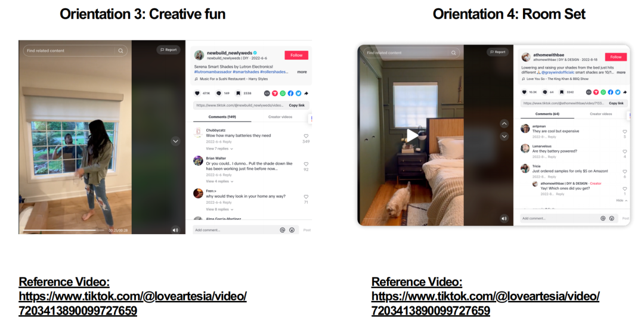Click the search magnifier in newbuild_newlyweds video

pyautogui.click(x=120, y=51)
